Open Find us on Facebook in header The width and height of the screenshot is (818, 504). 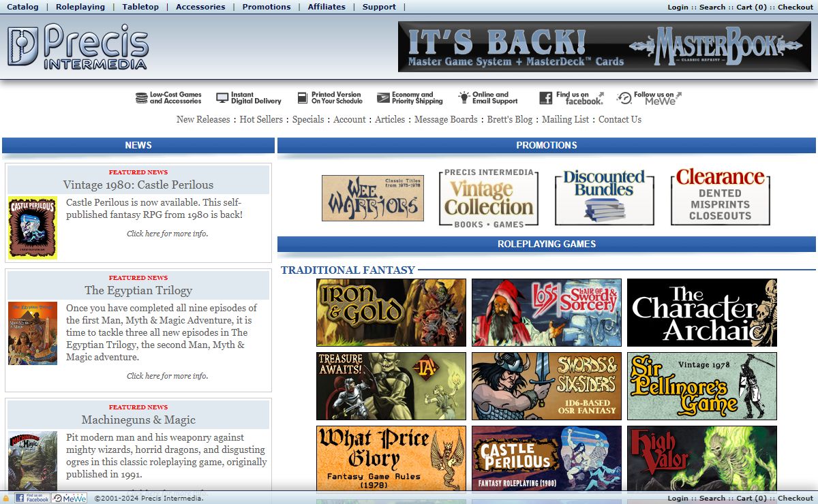click(571, 98)
